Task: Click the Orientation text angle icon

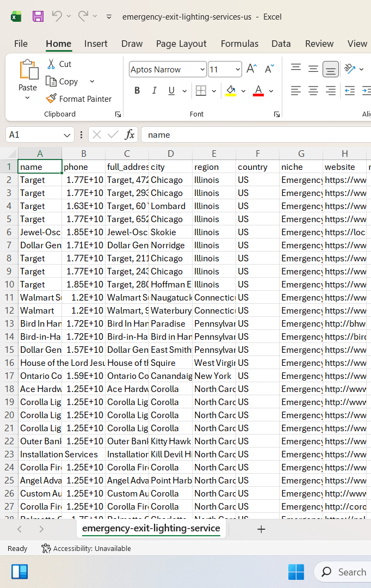Action: 350,69
